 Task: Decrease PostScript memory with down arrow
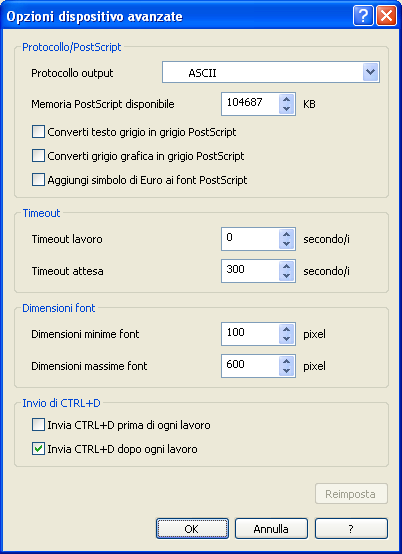coord(286,109)
